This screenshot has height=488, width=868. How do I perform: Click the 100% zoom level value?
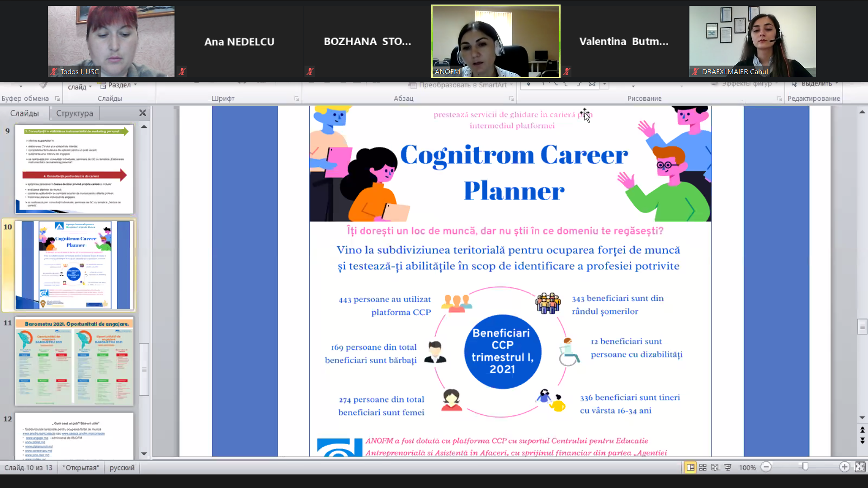click(x=747, y=468)
